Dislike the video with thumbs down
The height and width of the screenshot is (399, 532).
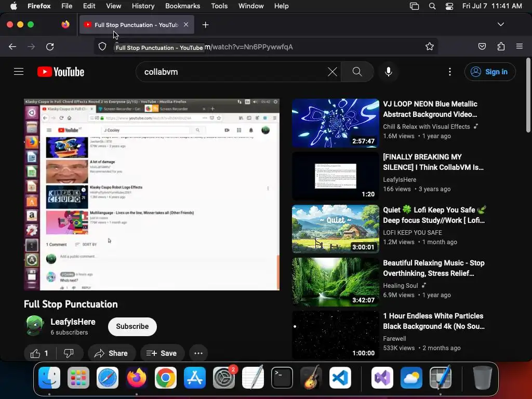point(69,353)
